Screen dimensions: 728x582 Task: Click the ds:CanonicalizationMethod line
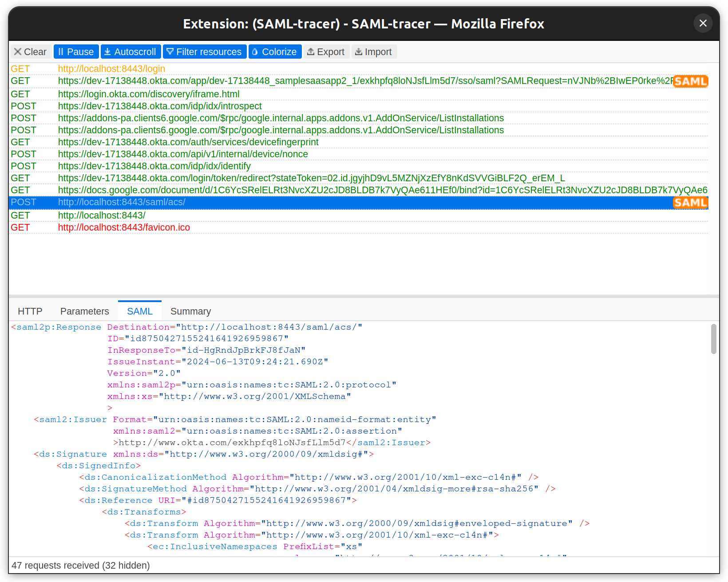coord(309,477)
